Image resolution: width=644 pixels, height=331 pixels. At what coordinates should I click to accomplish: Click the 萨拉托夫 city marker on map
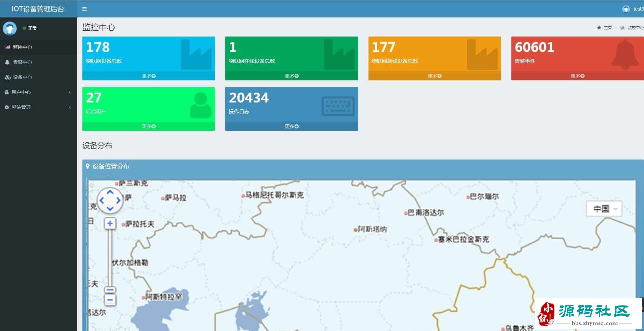[123, 225]
